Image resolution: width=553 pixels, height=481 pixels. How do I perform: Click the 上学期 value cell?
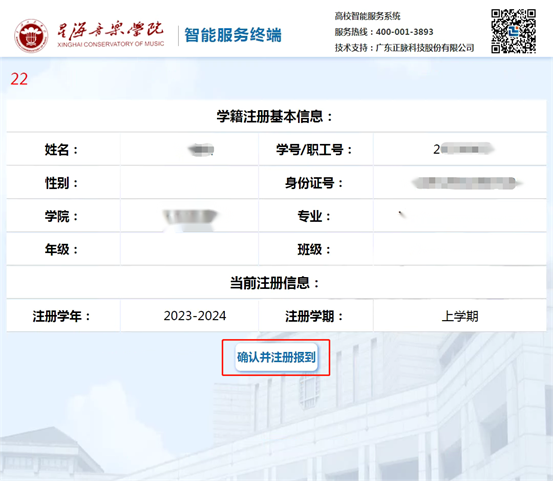[x=460, y=316]
